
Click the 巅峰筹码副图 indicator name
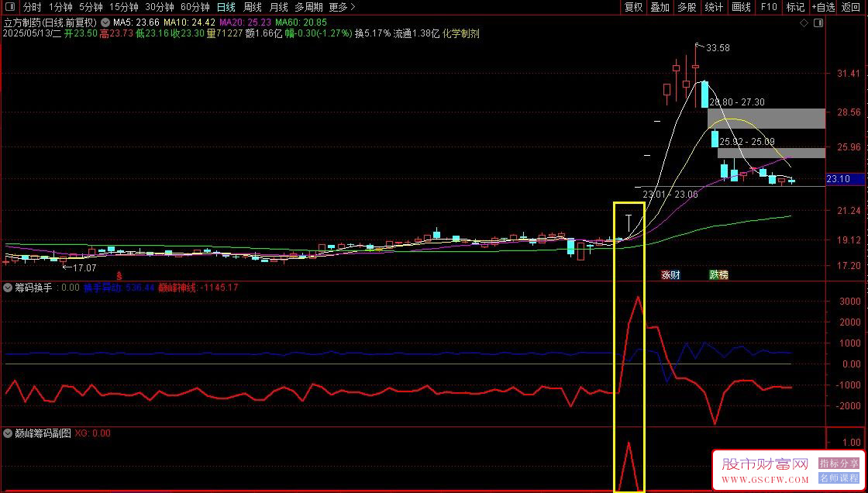pos(43,433)
